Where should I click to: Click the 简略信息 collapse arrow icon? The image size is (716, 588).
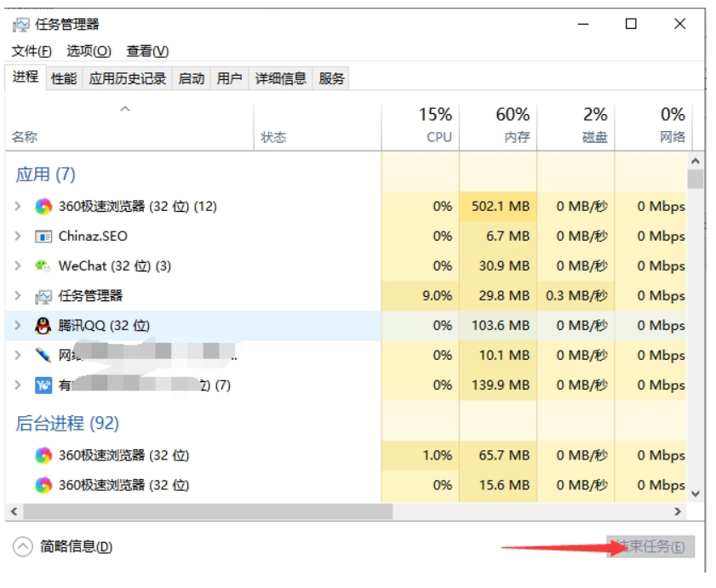click(23, 547)
